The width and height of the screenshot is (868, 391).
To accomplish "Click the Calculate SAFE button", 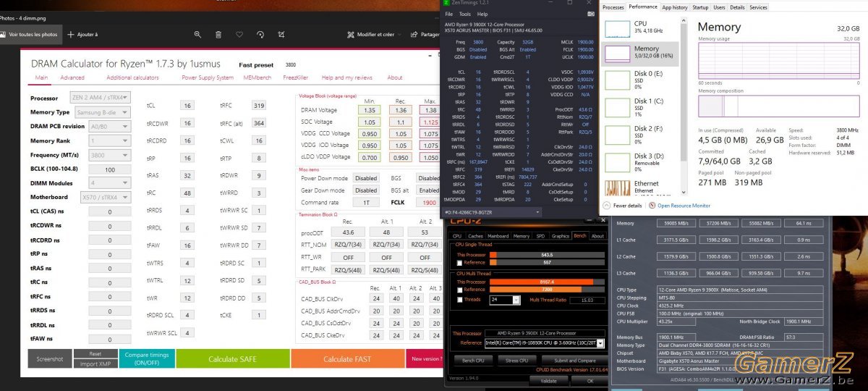I will click(x=233, y=358).
